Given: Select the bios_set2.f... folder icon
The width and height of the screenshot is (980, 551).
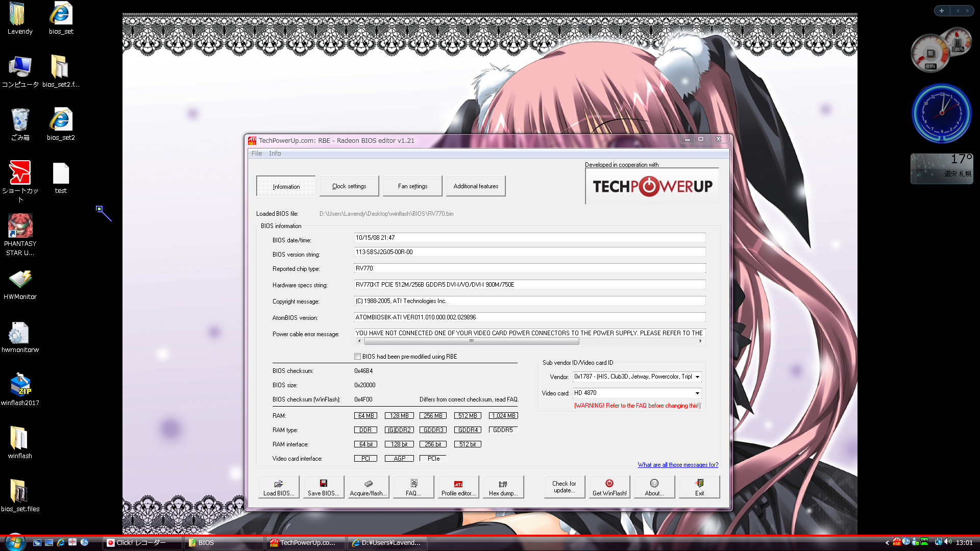Looking at the screenshot, I should click(61, 71).
